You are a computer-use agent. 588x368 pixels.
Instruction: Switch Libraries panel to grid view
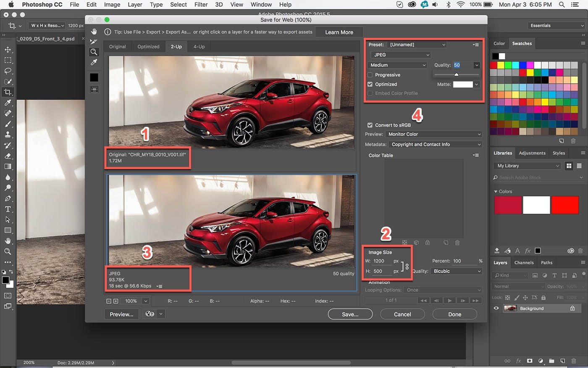tap(569, 166)
